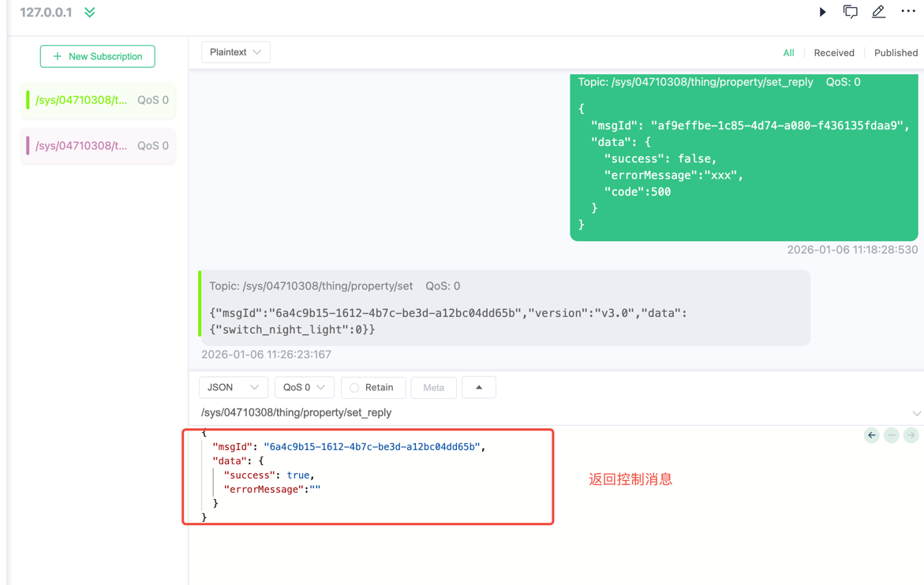This screenshot has height=585, width=924.
Task: Expand the topic history chevron
Action: tap(916, 413)
